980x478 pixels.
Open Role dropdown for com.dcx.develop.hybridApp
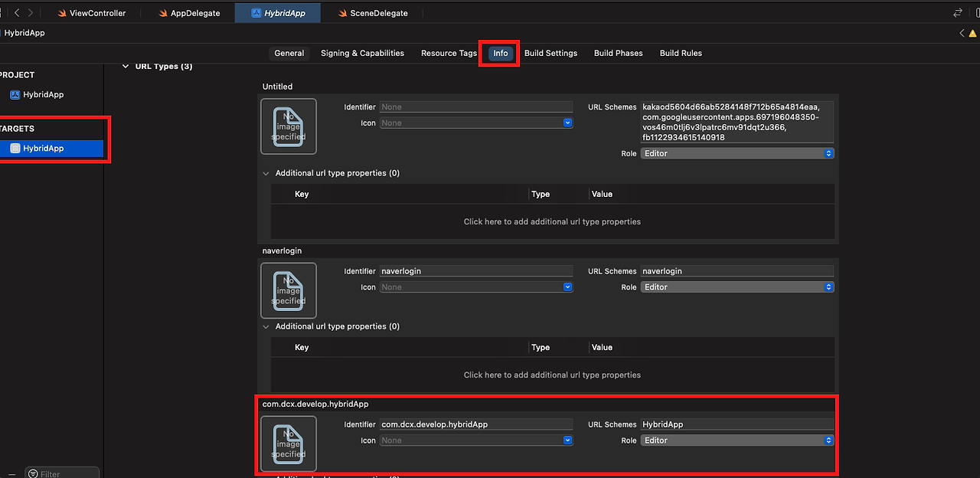[x=737, y=440]
